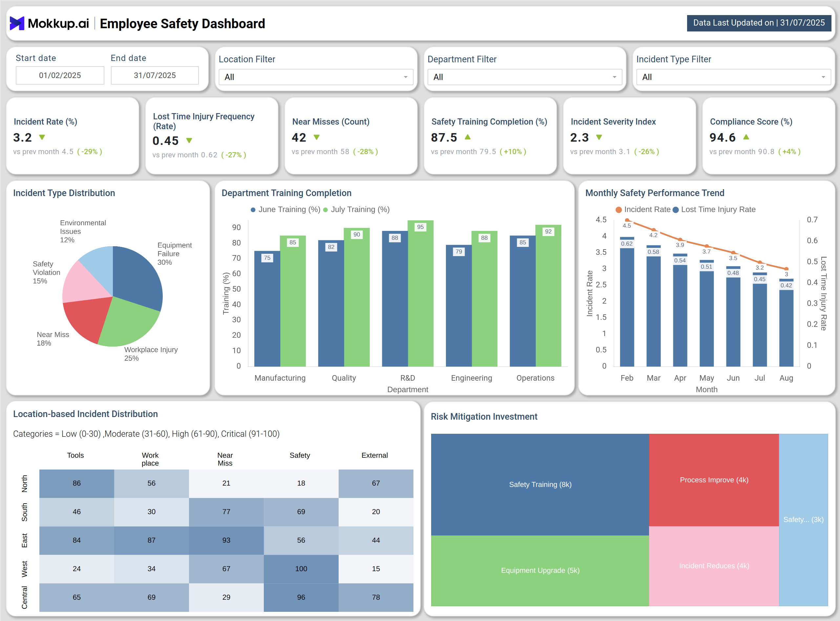Click the Safety Training Completion up arrow
This screenshot has height=621, width=840.
[468, 137]
